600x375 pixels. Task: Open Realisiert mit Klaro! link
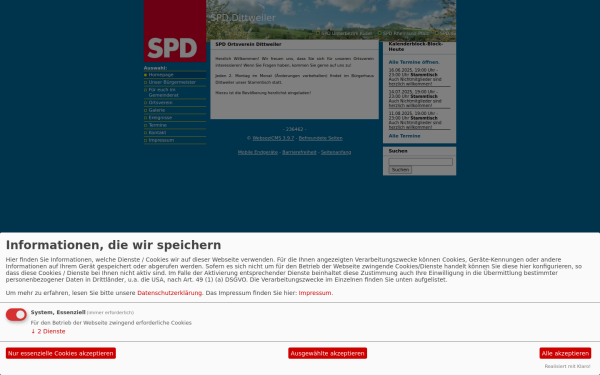click(567, 367)
